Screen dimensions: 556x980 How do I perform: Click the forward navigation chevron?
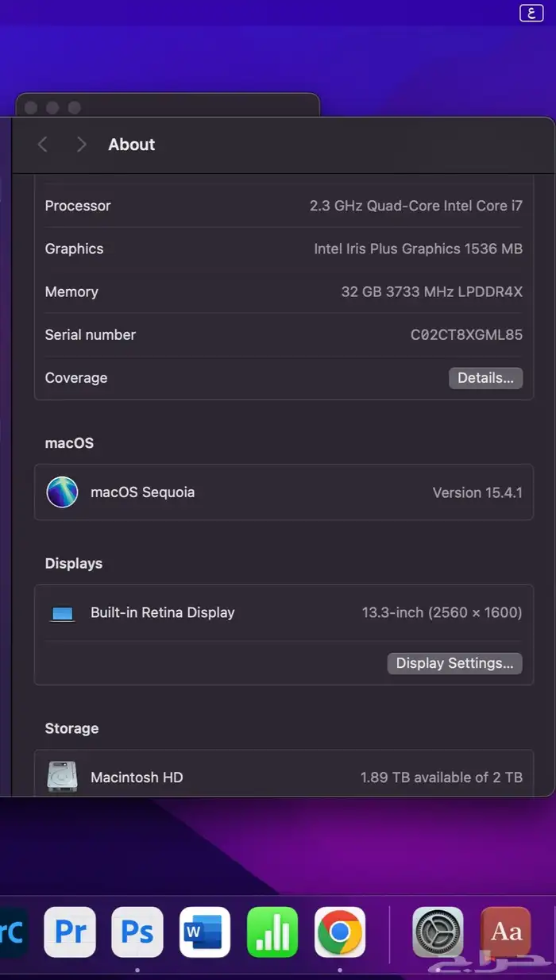point(80,144)
